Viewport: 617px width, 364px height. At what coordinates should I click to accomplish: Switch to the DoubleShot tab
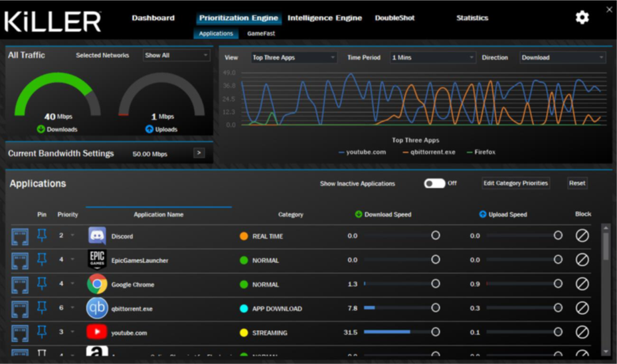tap(395, 18)
